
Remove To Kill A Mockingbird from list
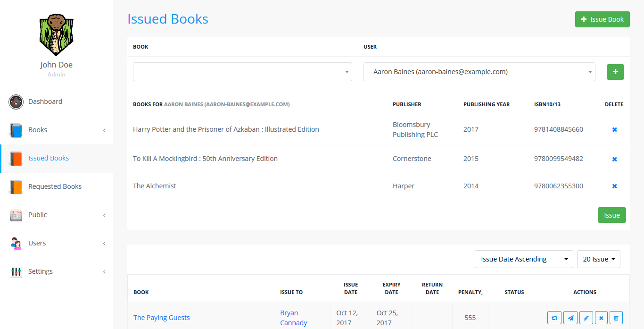(x=614, y=160)
